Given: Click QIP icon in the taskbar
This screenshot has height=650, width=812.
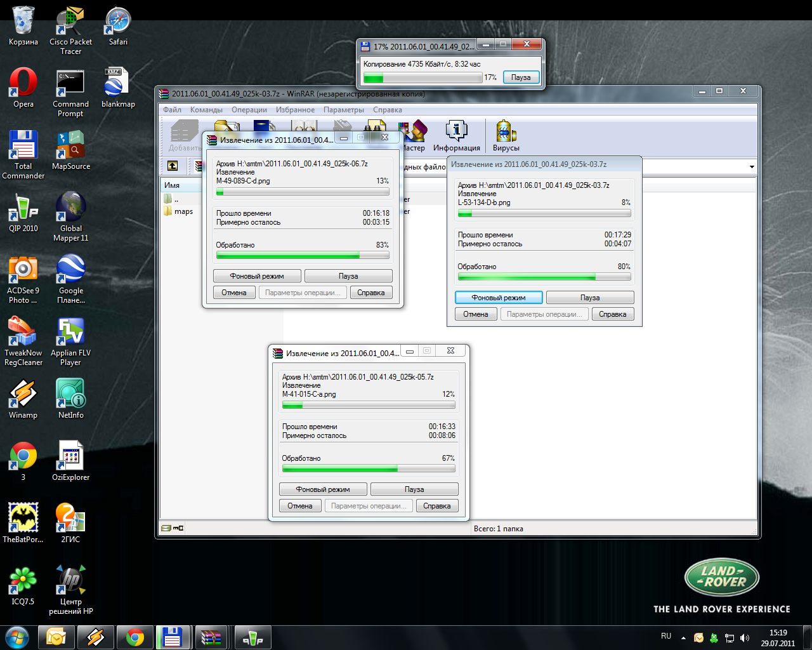Looking at the screenshot, I should pyautogui.click(x=252, y=637).
